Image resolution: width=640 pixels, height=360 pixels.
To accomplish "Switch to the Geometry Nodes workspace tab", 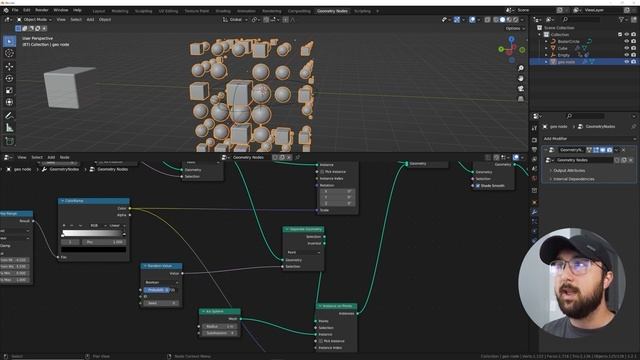I will [x=332, y=11].
